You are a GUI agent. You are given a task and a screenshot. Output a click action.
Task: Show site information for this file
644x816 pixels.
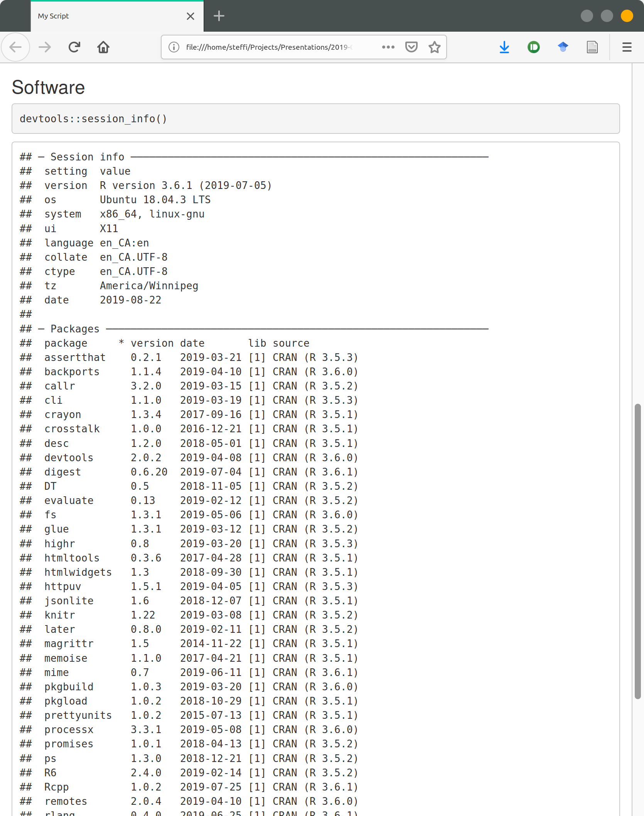coord(174,47)
